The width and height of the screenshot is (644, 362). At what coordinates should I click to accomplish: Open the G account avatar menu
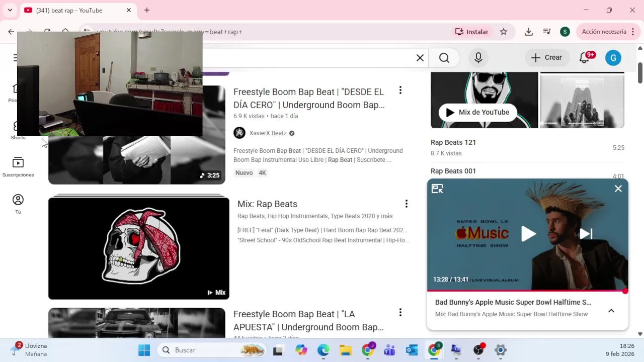coord(613,58)
